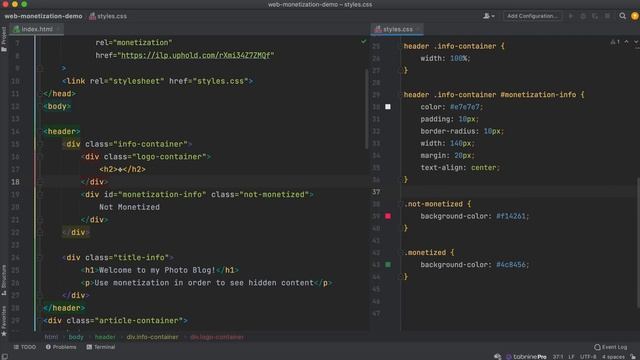Click the Stop square icon in toolbar

[x=607, y=16]
